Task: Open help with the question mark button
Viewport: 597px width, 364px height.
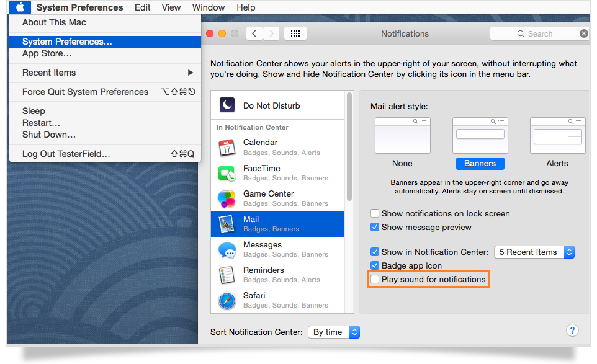Action: coord(572,330)
